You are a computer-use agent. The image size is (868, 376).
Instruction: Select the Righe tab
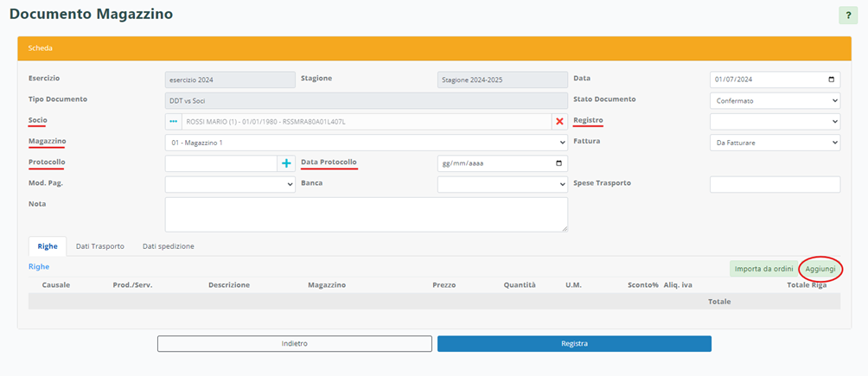tap(48, 246)
